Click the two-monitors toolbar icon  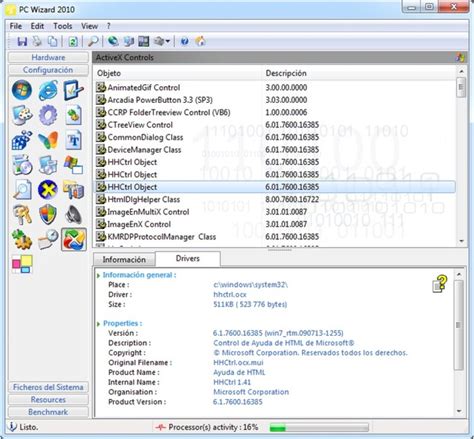129,41
